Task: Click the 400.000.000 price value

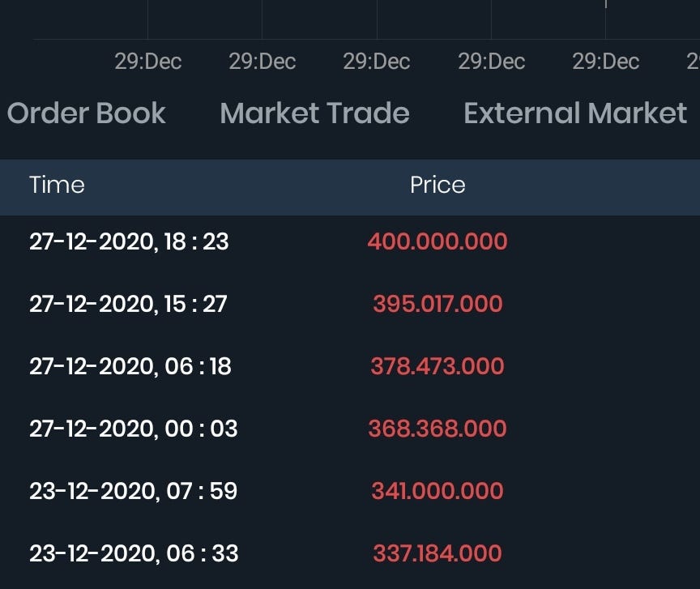Action: pos(437,241)
